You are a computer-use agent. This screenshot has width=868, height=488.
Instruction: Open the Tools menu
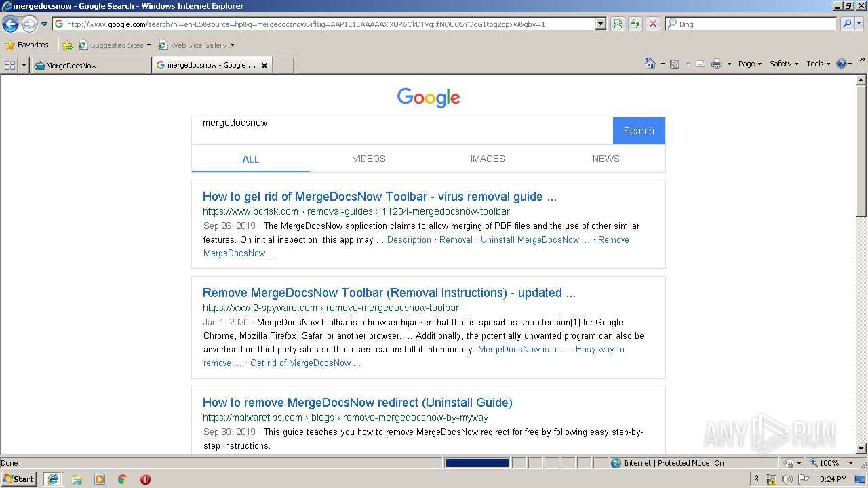[x=818, y=64]
